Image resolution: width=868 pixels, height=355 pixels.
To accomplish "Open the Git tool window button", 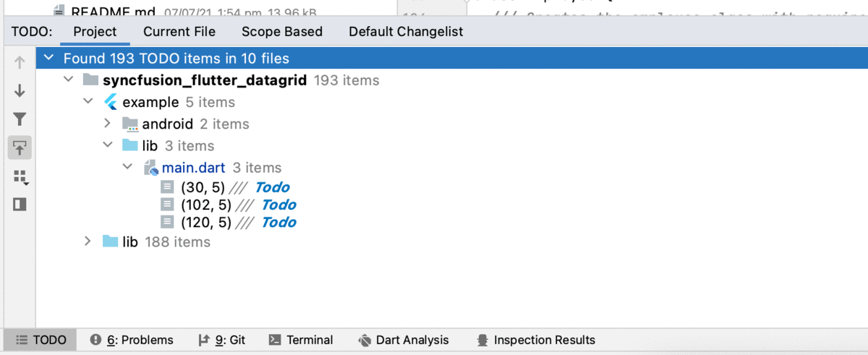I will [222, 340].
